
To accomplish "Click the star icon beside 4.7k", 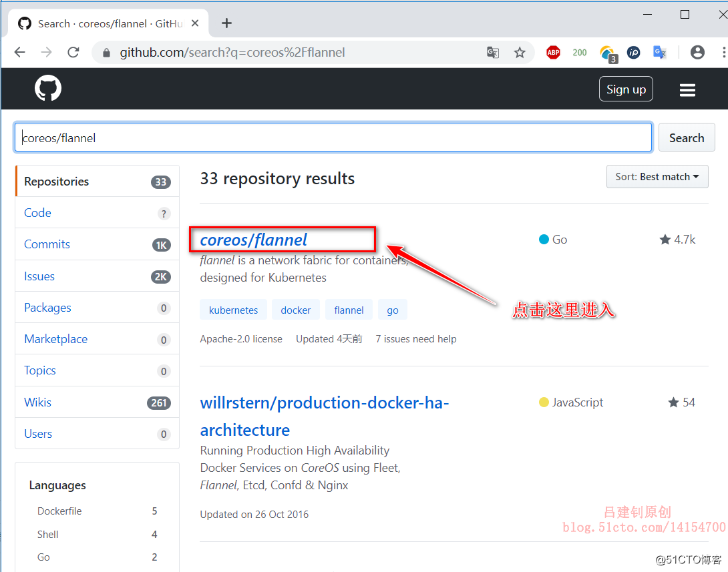I will pyautogui.click(x=665, y=240).
